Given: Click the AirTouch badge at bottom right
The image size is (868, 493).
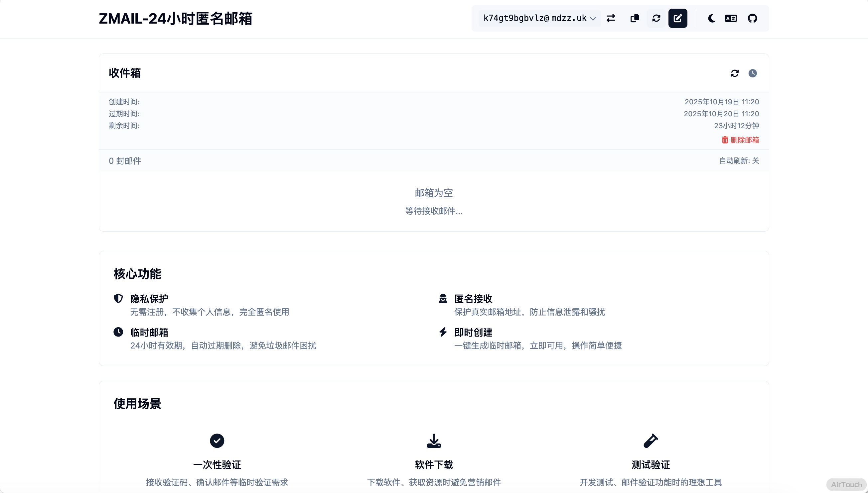Looking at the screenshot, I should pos(846,485).
